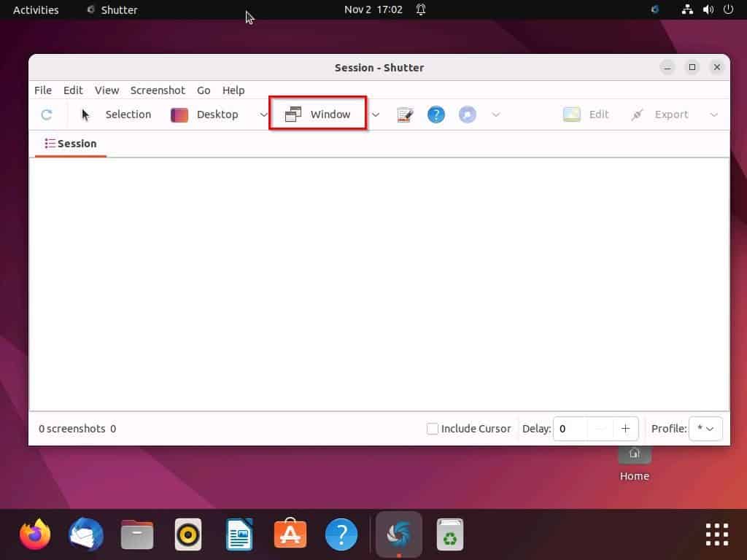The image size is (747, 560).
Task: Expand the Desktop capture dropdown arrow
Action: [263, 114]
